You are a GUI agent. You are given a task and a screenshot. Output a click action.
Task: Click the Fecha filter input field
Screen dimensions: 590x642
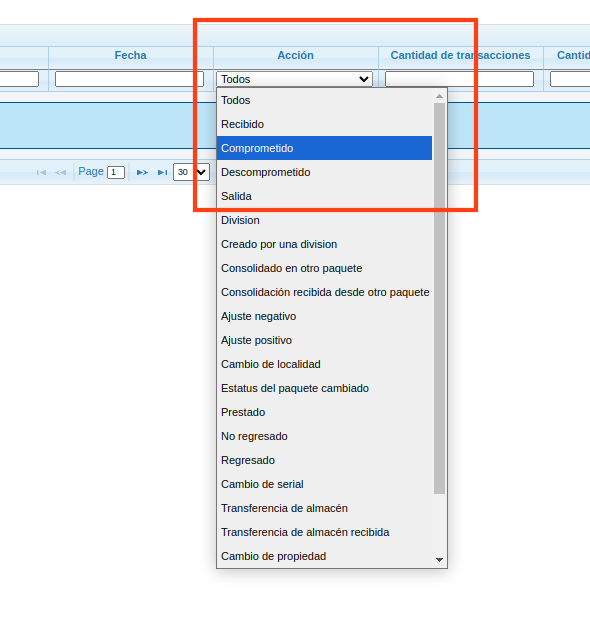[129, 79]
